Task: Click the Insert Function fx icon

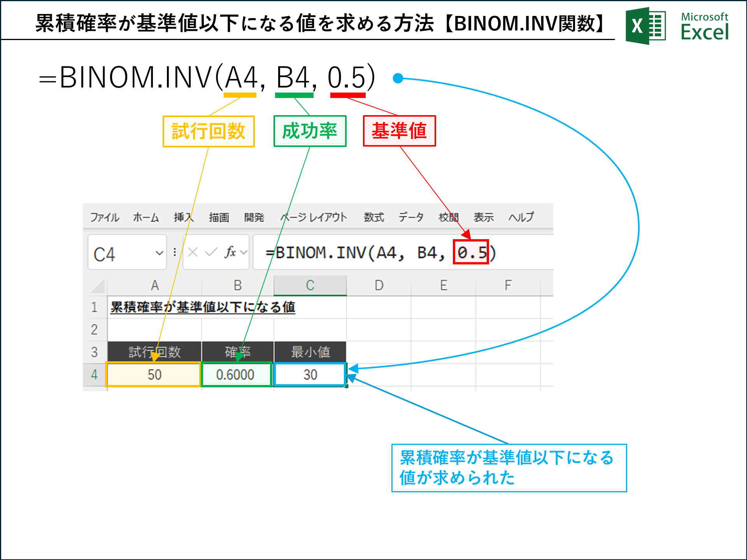Action: [230, 253]
